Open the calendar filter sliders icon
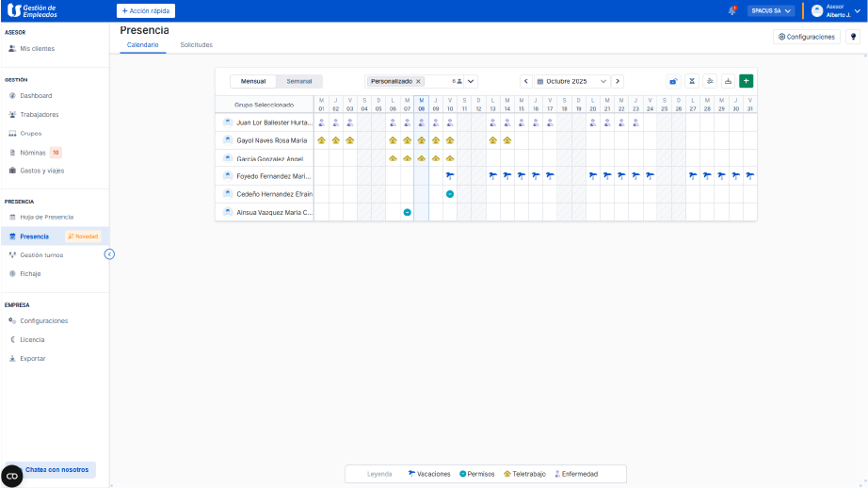 [710, 81]
